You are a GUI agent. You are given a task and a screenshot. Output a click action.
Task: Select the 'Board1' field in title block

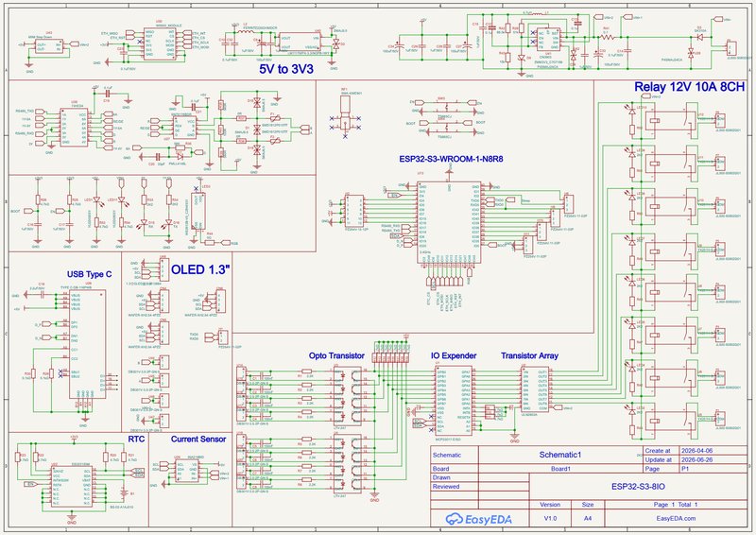(560, 469)
